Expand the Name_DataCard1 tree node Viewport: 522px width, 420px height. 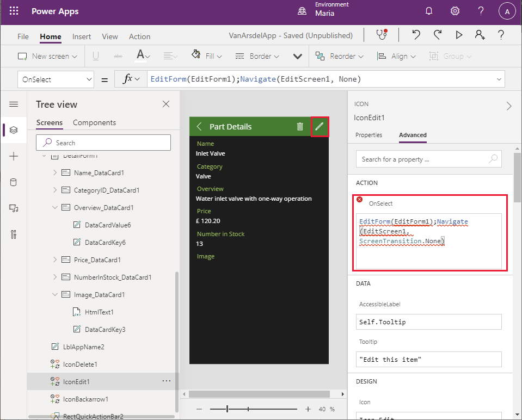click(55, 173)
